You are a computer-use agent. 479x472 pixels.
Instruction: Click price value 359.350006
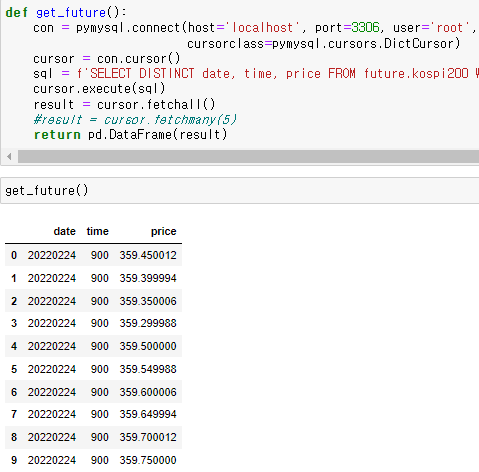click(148, 301)
